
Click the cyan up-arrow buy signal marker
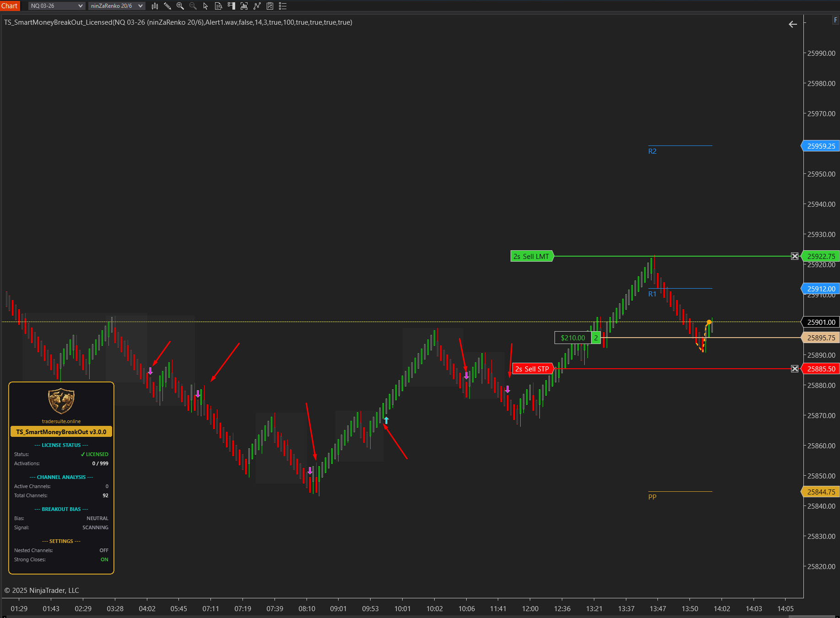click(x=387, y=420)
